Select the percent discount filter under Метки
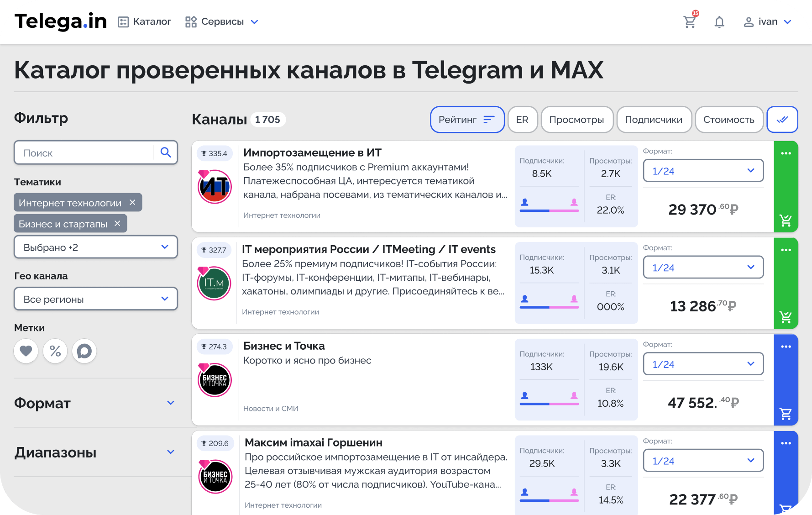Screen dimensions: 812x515 pyautogui.click(x=55, y=351)
